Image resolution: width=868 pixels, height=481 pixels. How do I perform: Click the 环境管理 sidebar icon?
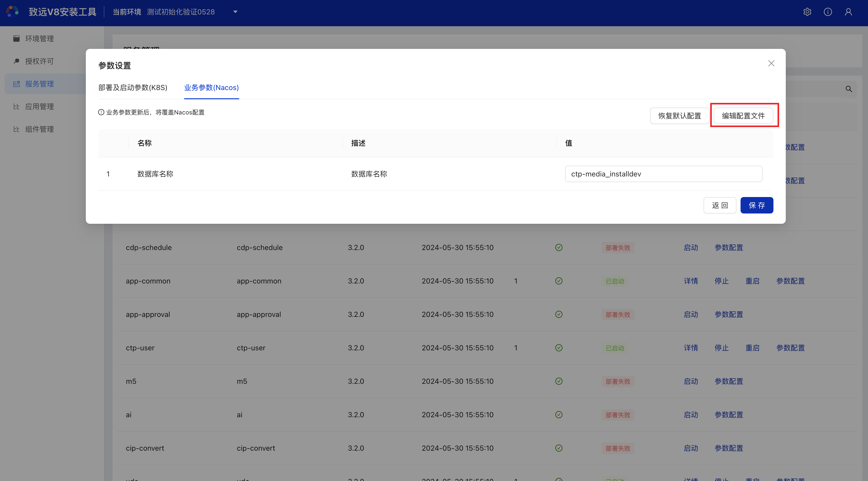tap(16, 38)
